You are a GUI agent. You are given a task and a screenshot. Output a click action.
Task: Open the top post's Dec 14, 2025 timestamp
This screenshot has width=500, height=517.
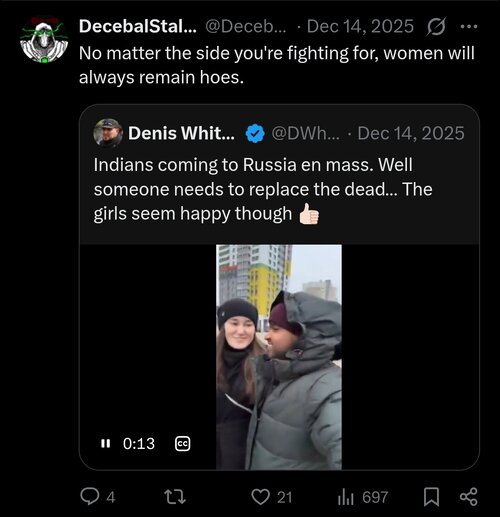click(360, 26)
